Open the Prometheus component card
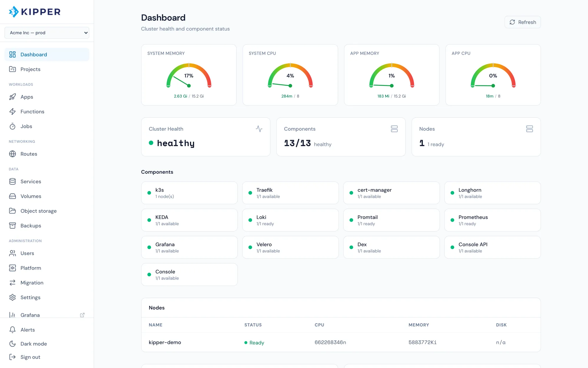The image size is (588, 368). pyautogui.click(x=492, y=220)
